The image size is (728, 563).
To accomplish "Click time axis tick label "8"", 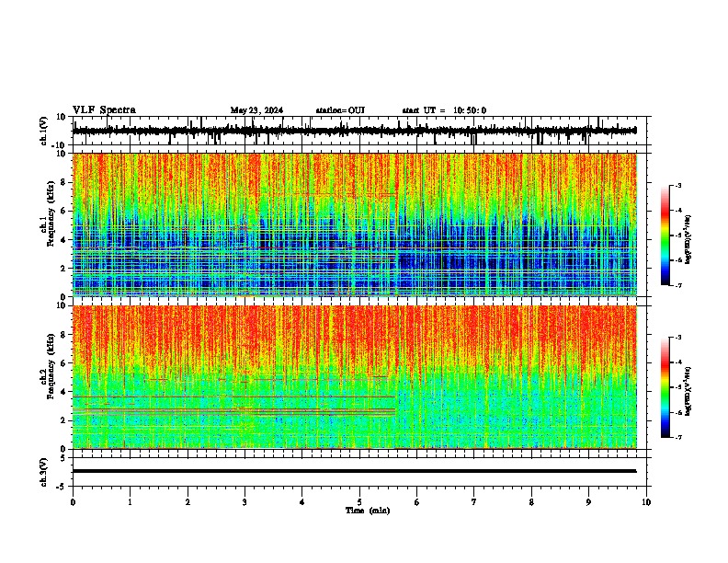I will point(531,502).
